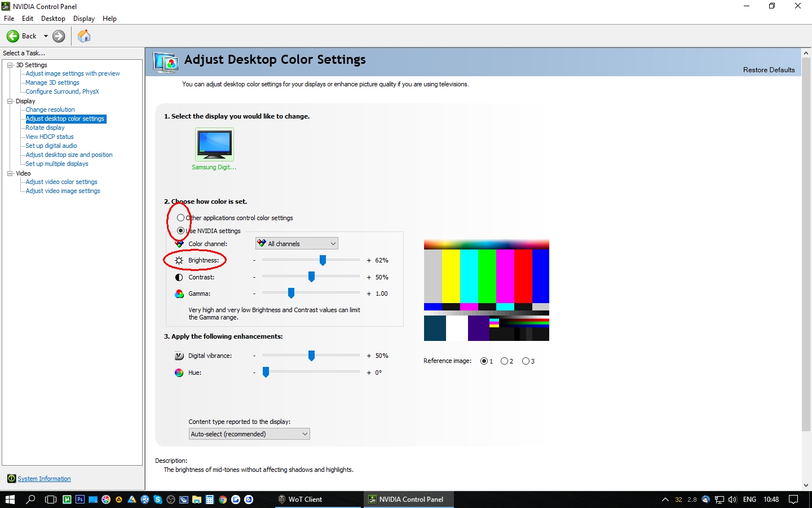Click the Hue slider handle
812x508 pixels.
click(266, 373)
